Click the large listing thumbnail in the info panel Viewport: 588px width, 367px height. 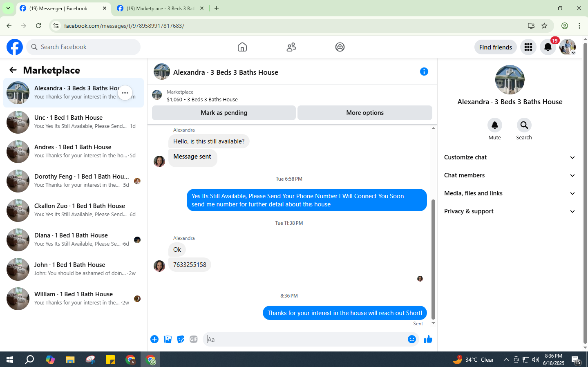pyautogui.click(x=510, y=80)
